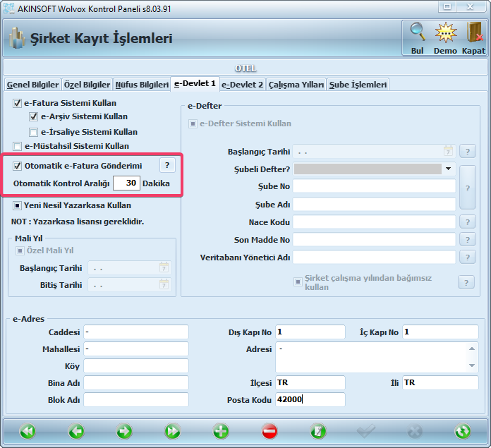Image resolution: width=491 pixels, height=448 pixels.
Task: Open the Nüfus Bilgileri tab
Action: pos(142,85)
